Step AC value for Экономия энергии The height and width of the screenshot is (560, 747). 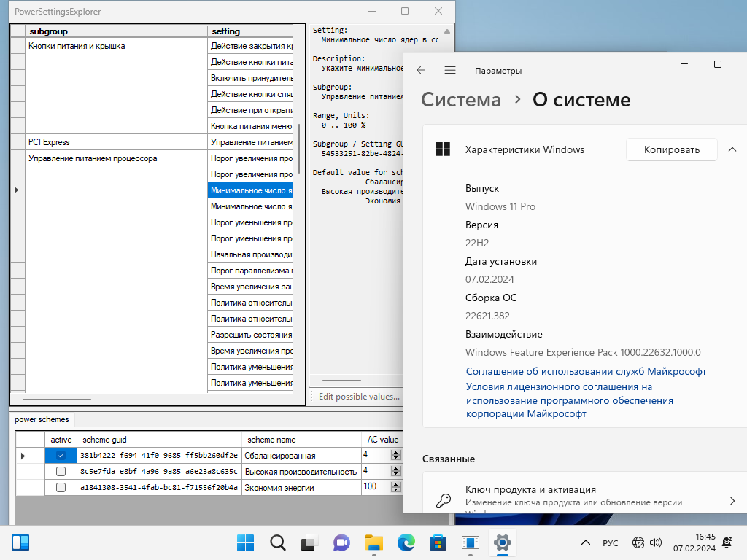[395, 488]
